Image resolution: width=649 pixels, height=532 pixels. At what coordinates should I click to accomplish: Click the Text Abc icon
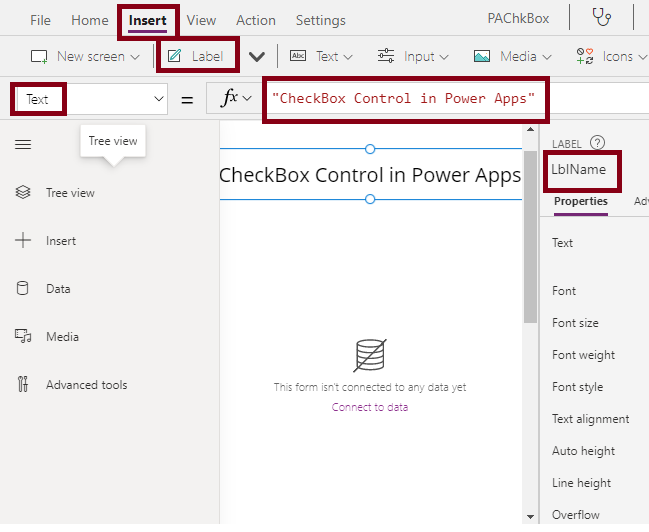pyautogui.click(x=298, y=56)
